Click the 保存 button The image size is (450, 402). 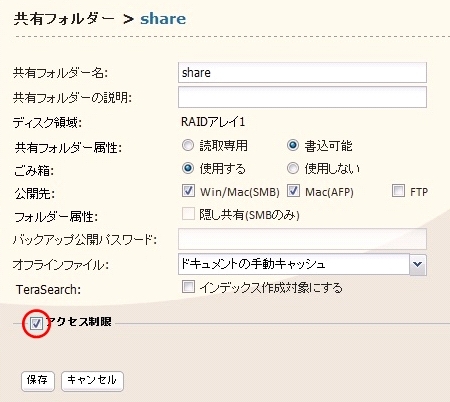[38, 381]
